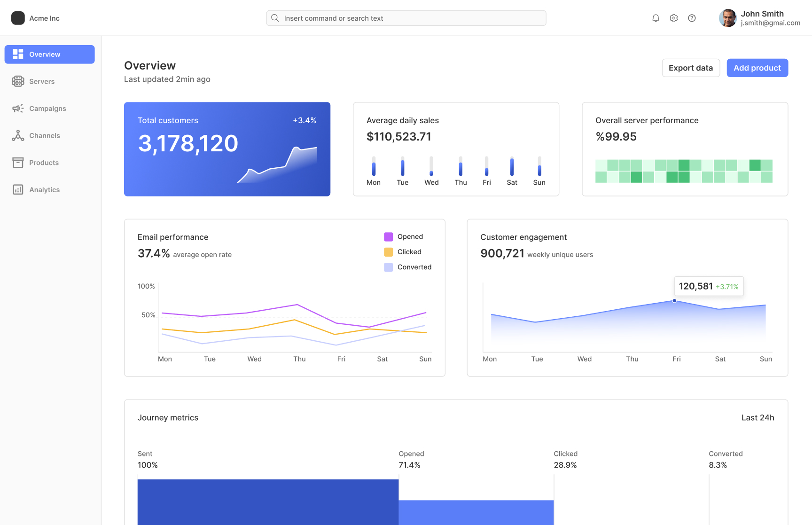Click the help question mark icon
Viewport: 812px width, 525px height.
[x=692, y=18]
